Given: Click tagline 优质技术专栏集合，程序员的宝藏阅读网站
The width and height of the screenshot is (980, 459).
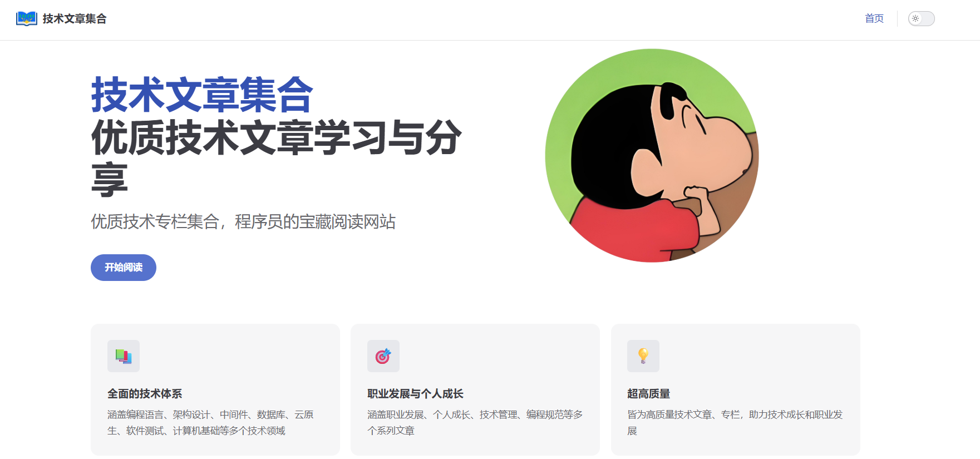Looking at the screenshot, I should pyautogui.click(x=243, y=221).
